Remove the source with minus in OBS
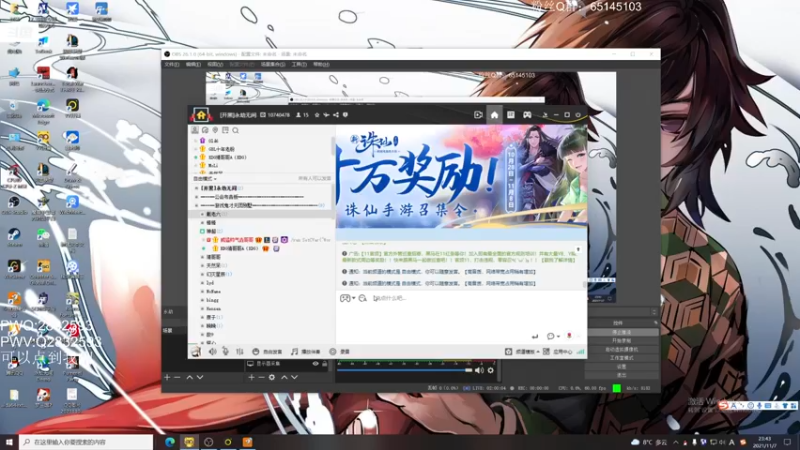 pyautogui.click(x=261, y=378)
